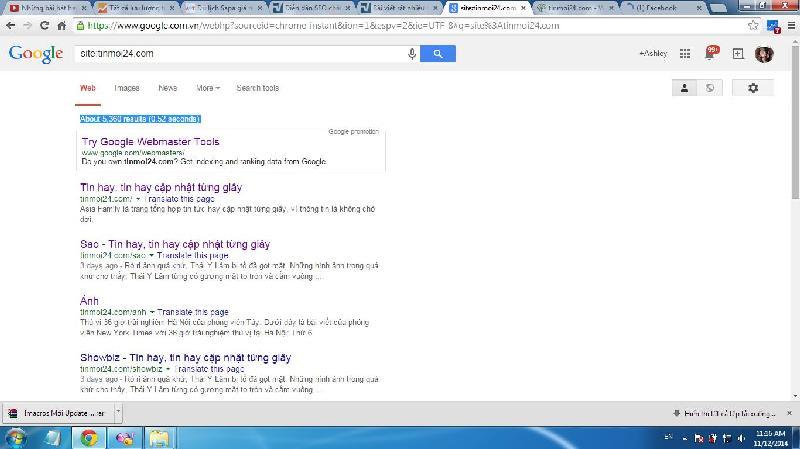The image size is (800, 449).
Task: Show all downloads link
Action: coord(724,413)
